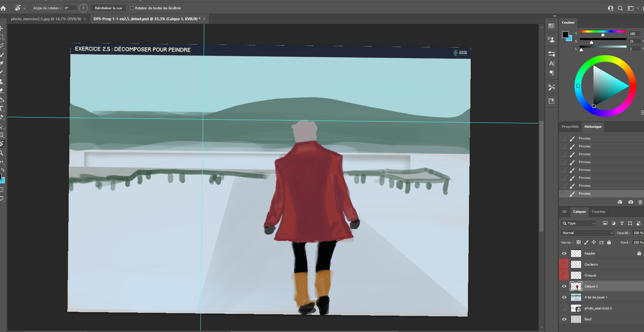Click the Réinitialiser la vue button
This screenshot has width=644, height=332.
tap(108, 8)
